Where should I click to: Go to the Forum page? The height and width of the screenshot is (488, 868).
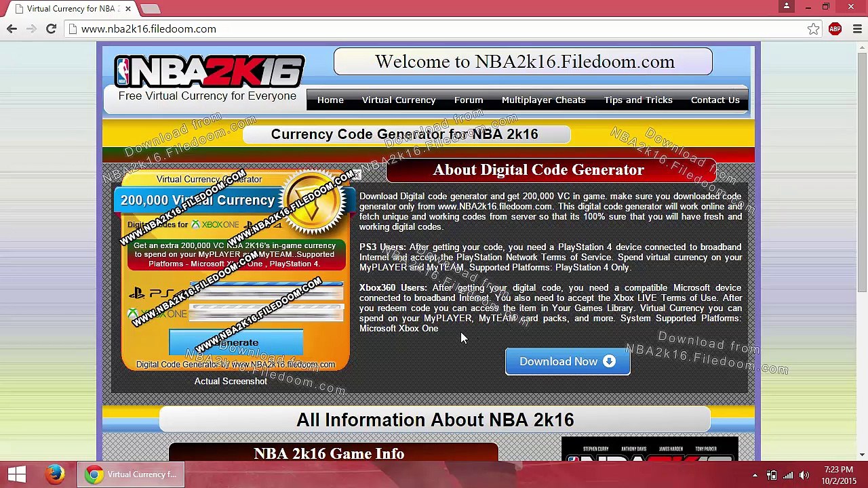tap(469, 100)
